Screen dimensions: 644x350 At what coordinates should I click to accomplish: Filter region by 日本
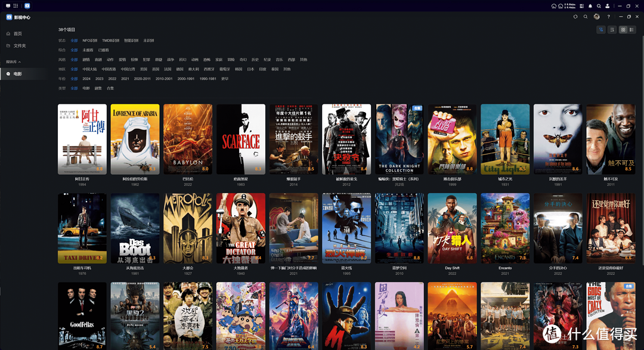(250, 69)
